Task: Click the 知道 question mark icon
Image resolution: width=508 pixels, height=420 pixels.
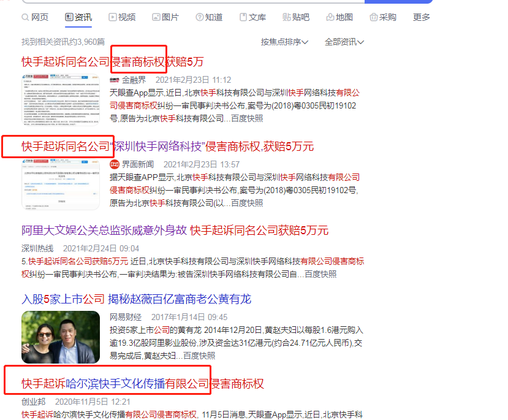Action: [x=201, y=17]
